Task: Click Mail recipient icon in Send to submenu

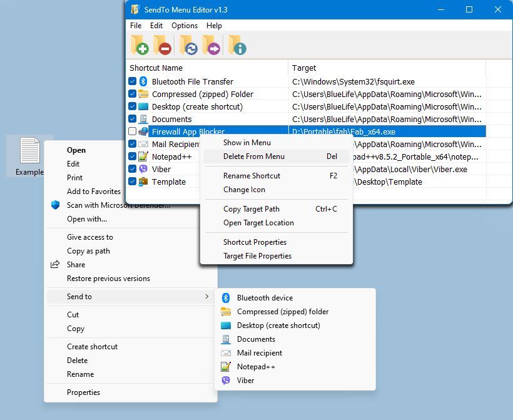Action: (x=226, y=353)
